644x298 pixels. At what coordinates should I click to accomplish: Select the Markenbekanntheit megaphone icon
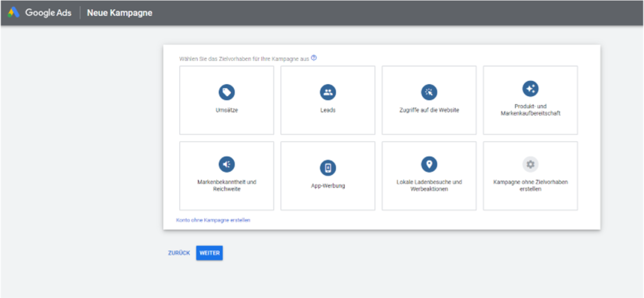pos(226,164)
